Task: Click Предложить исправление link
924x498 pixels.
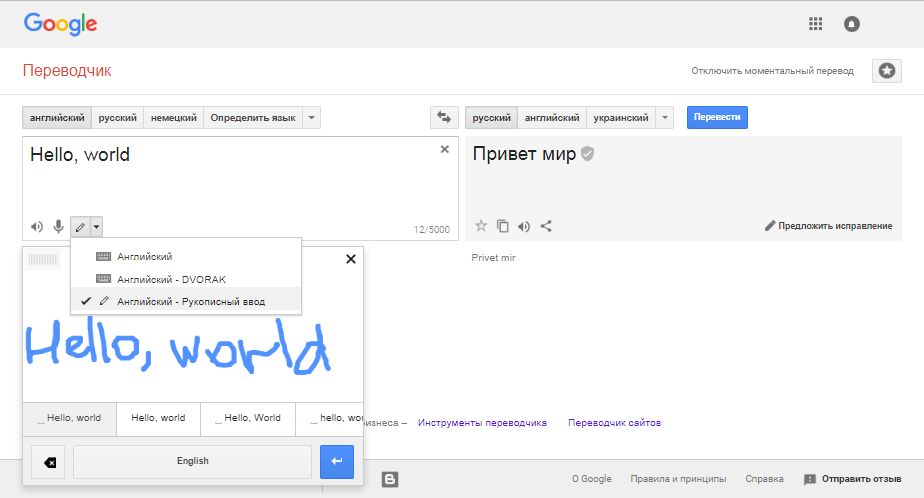Action: click(x=829, y=226)
